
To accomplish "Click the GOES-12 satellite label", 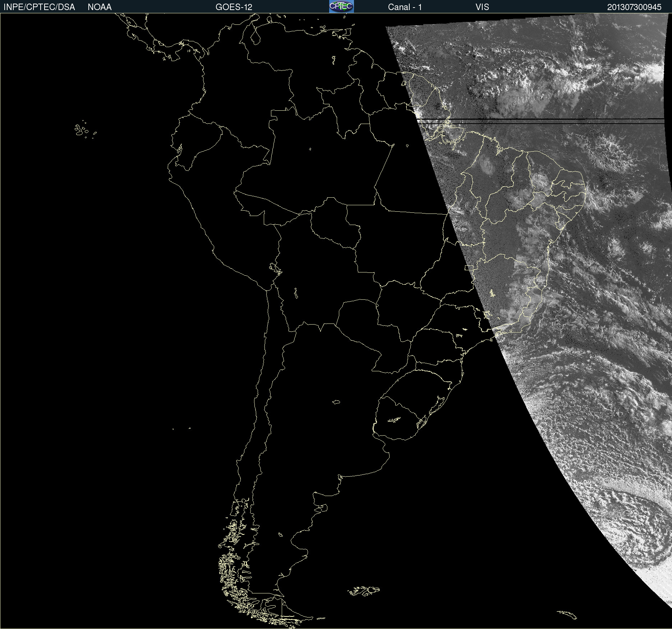I will tap(234, 7).
